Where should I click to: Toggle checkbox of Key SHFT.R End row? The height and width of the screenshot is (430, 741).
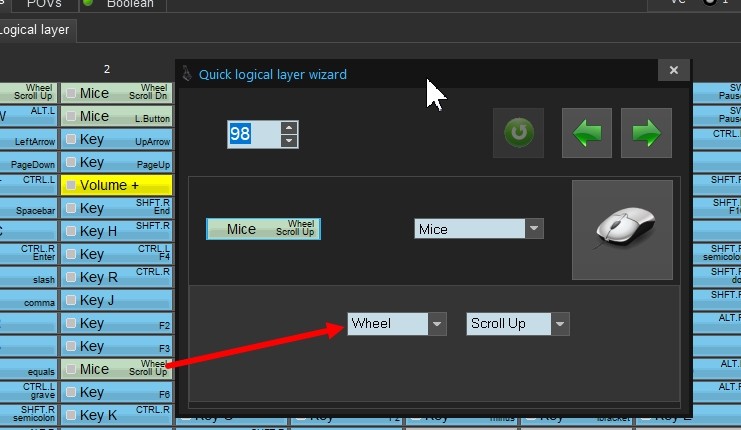71,208
